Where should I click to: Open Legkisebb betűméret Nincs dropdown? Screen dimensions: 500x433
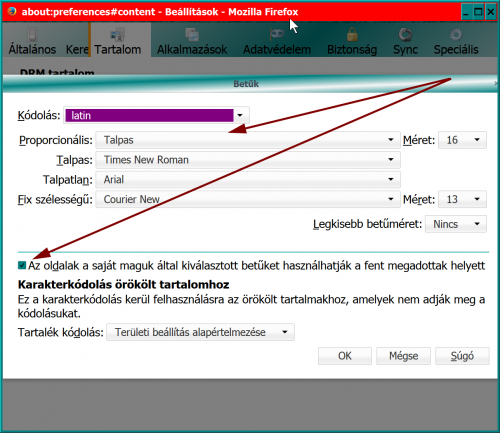pos(456,224)
